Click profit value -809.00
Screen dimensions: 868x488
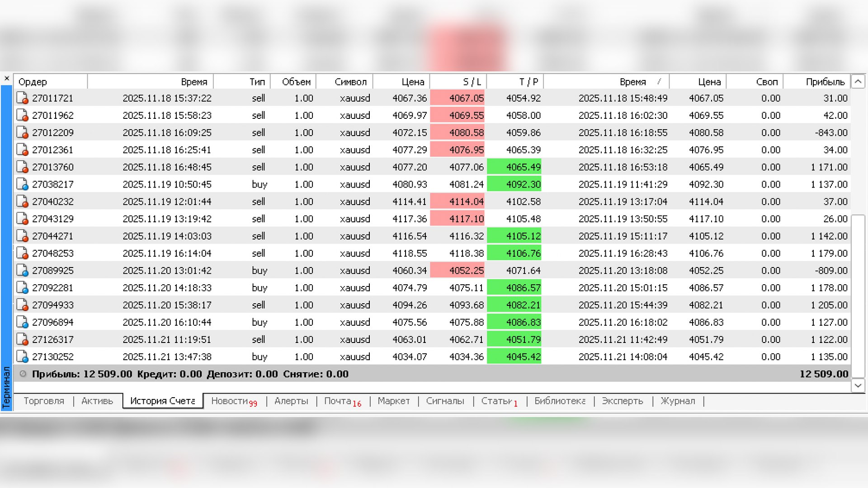(831, 270)
